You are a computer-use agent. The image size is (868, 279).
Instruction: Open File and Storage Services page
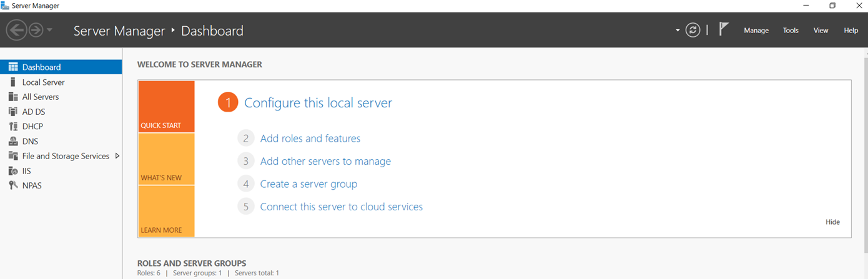(x=61, y=156)
